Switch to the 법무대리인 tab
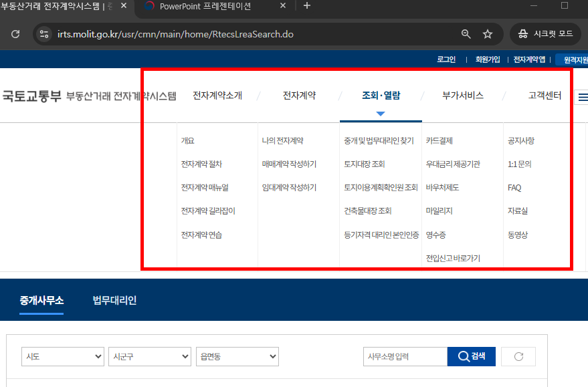The image size is (588, 387). click(115, 301)
